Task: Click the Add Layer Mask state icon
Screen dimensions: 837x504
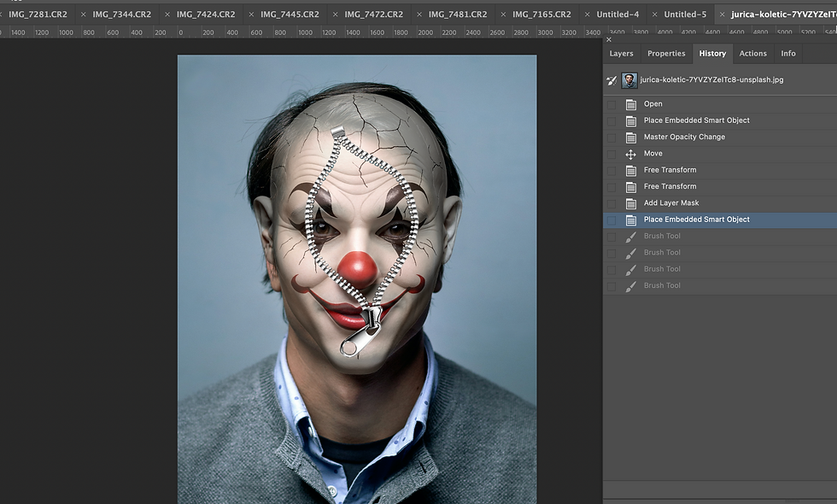Action: point(631,204)
